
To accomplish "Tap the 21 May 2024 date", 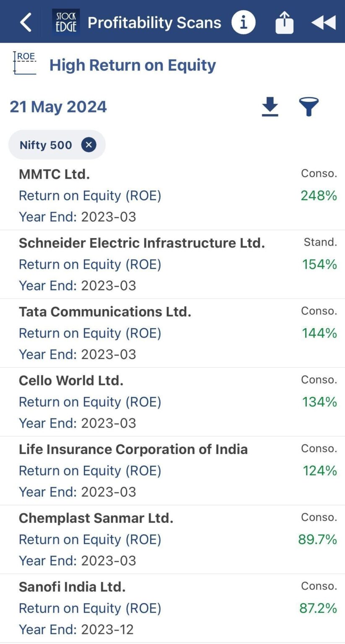I will [58, 107].
